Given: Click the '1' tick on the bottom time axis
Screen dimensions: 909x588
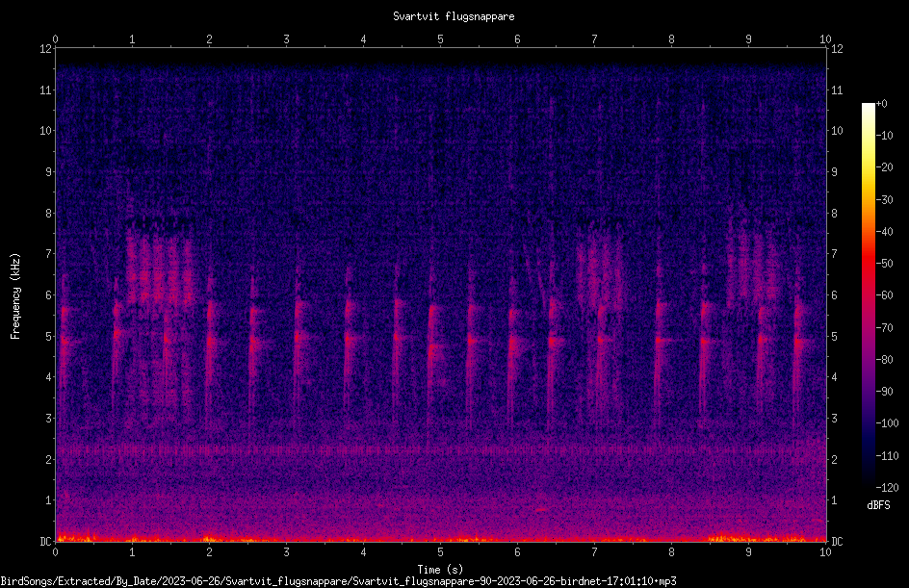Looking at the screenshot, I should [x=132, y=552].
